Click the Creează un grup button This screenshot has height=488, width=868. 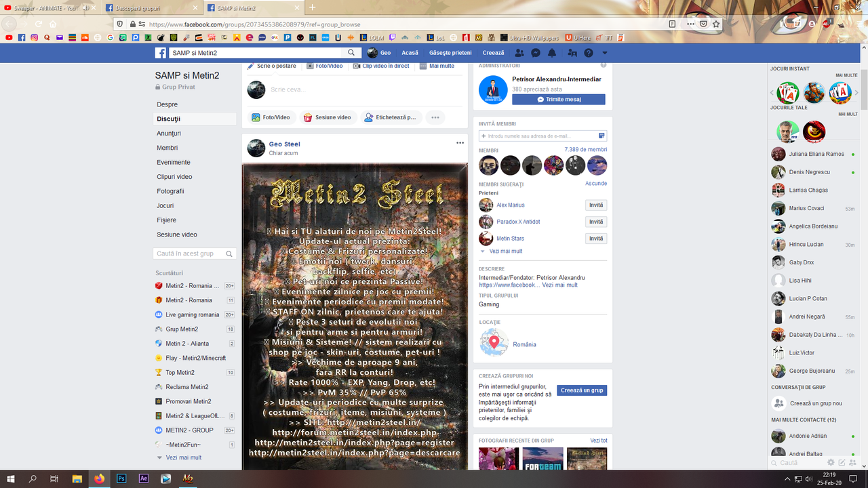point(582,390)
